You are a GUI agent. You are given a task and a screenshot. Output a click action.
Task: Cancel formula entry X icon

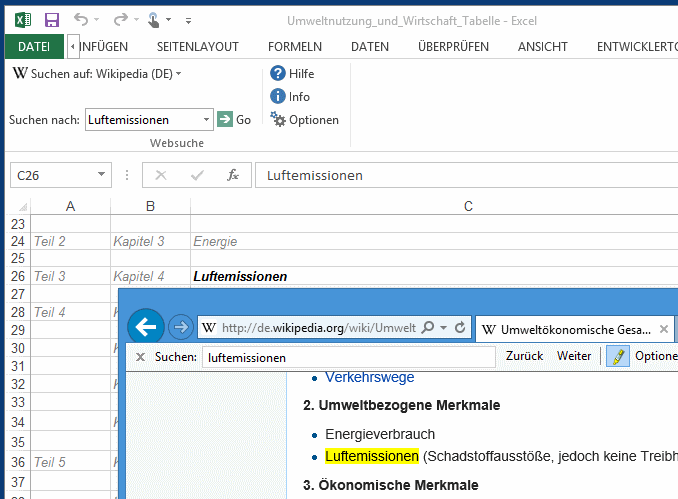pyautogui.click(x=161, y=175)
